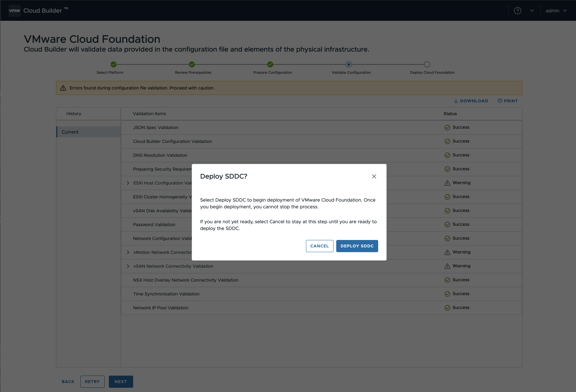This screenshot has width=576, height=392.
Task: Click the help question mark icon
Action: pos(517,11)
